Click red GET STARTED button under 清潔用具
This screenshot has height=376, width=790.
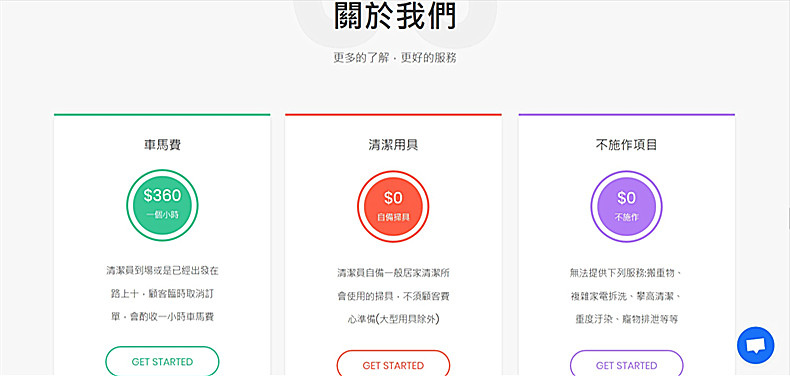click(x=393, y=364)
